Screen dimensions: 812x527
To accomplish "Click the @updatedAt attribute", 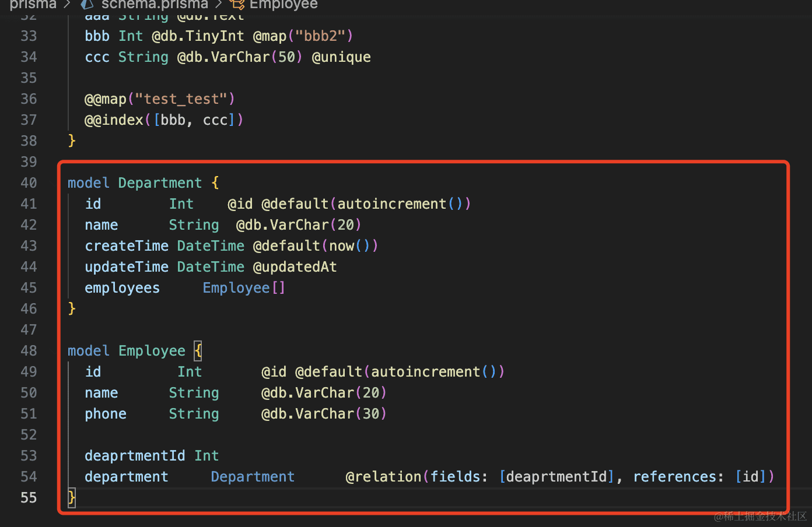I will coord(295,267).
